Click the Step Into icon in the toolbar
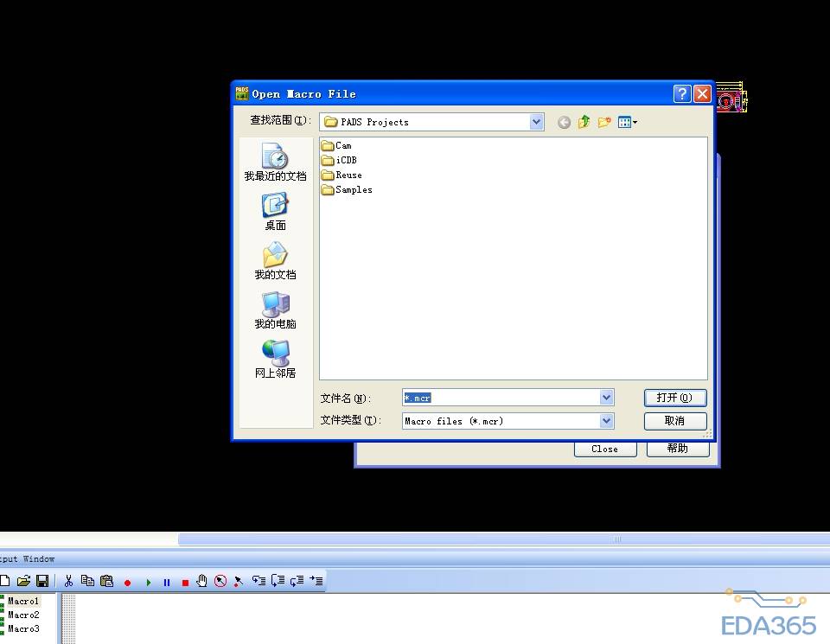 (259, 581)
